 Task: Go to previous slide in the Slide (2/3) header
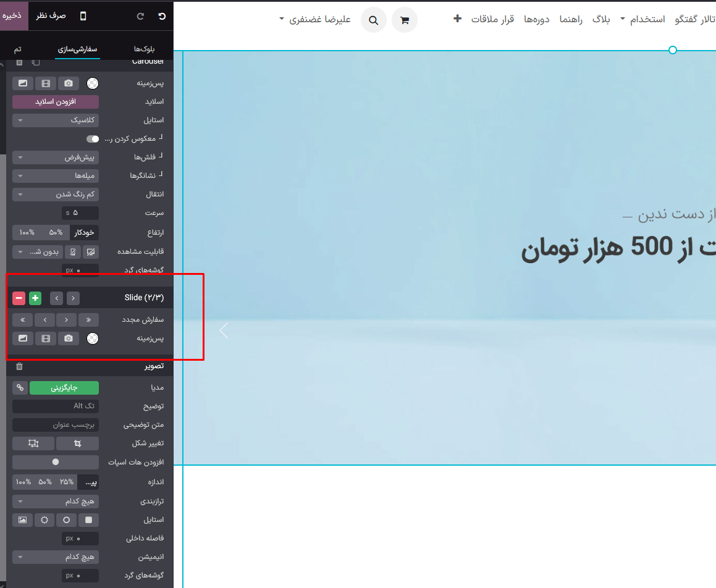point(57,298)
